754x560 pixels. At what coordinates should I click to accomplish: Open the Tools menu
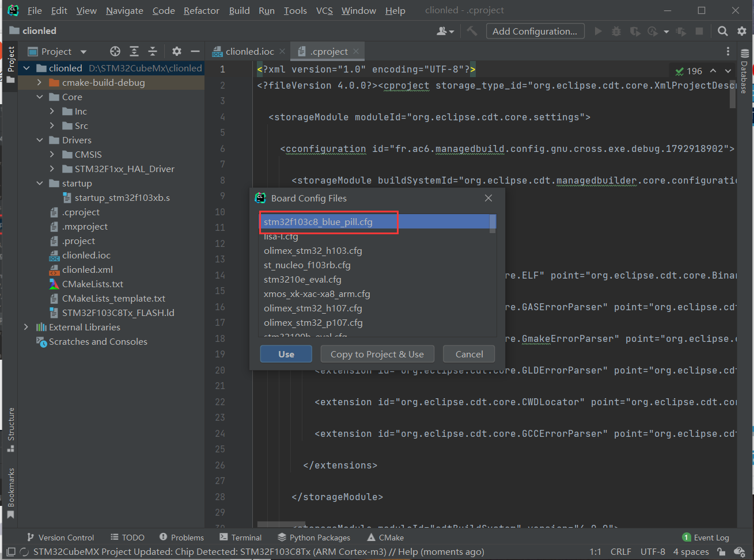[295, 10]
